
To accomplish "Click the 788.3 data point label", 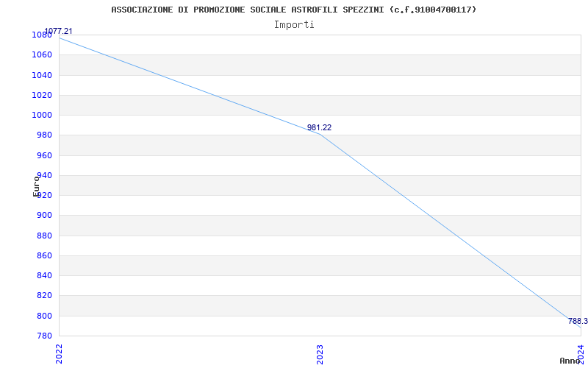I will (x=578, y=321).
